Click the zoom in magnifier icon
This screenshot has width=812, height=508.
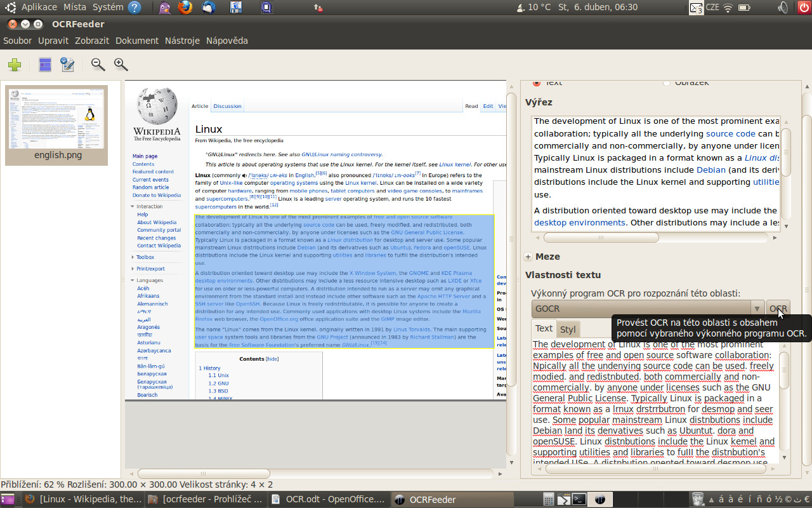[121, 65]
